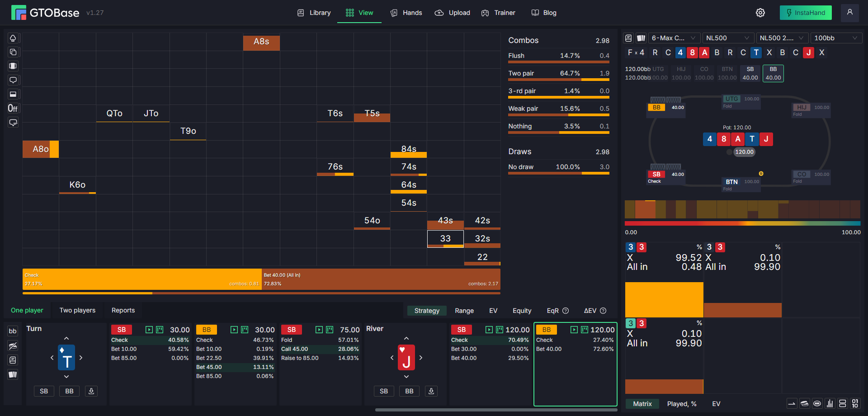Expand the 6-Max C... format dropdown
This screenshot has width=868, height=416.
click(675, 38)
